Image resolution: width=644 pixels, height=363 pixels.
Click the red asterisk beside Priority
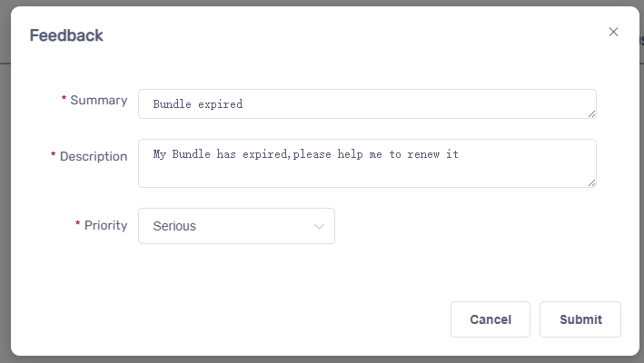pyautogui.click(x=78, y=225)
